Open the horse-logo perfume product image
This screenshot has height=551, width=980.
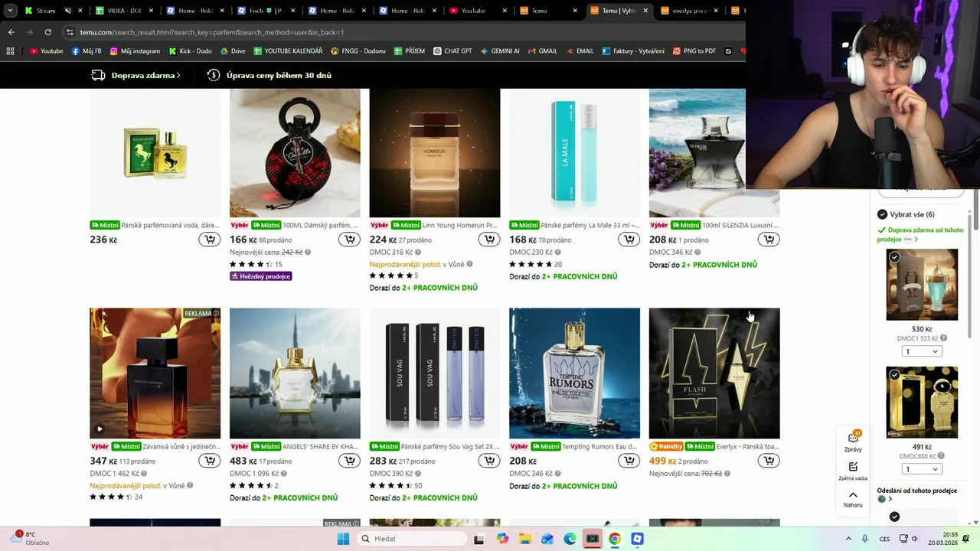tap(155, 153)
